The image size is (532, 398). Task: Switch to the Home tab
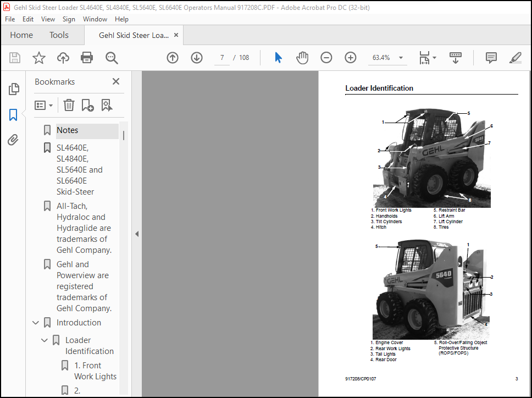(21, 35)
